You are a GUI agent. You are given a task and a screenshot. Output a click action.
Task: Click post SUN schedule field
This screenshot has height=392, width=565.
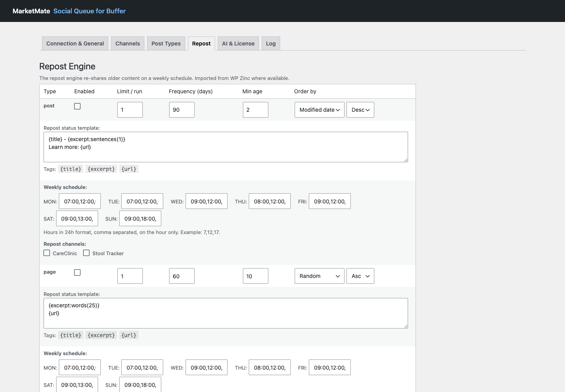tap(140, 218)
